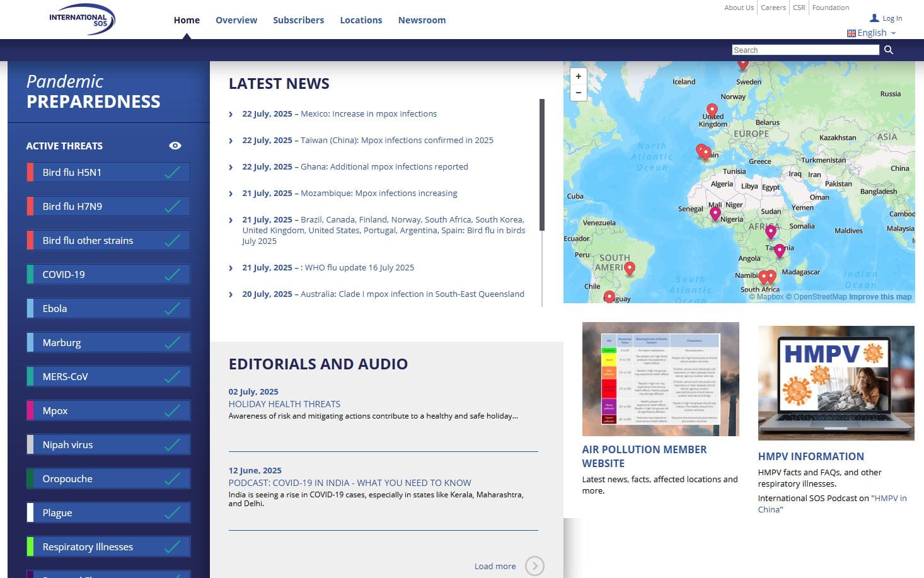Open the English language dropdown

point(871,33)
